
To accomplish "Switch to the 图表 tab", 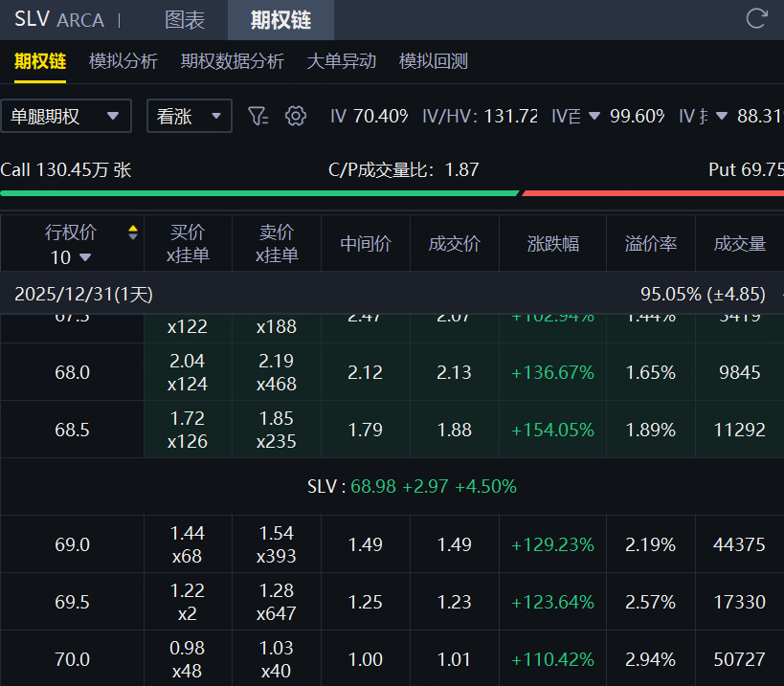I will (x=185, y=20).
